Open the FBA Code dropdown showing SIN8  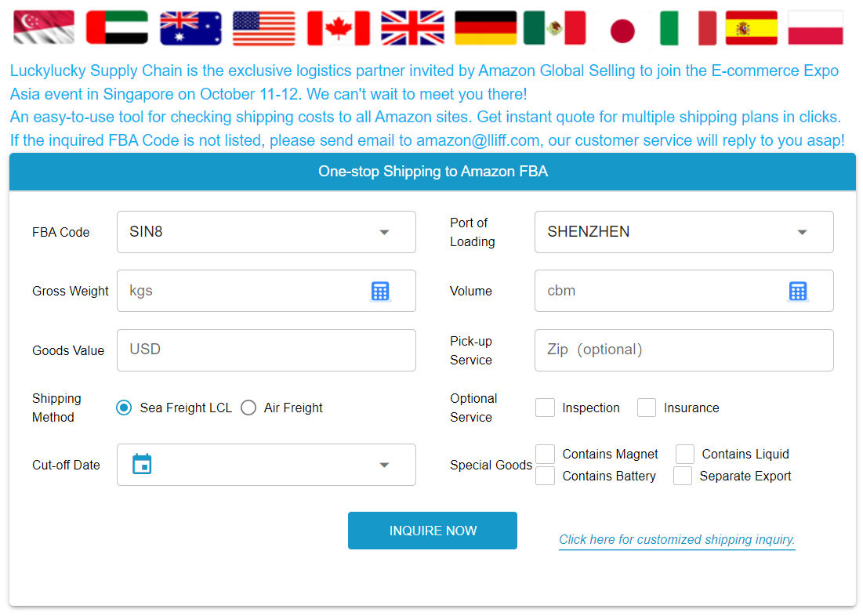267,232
